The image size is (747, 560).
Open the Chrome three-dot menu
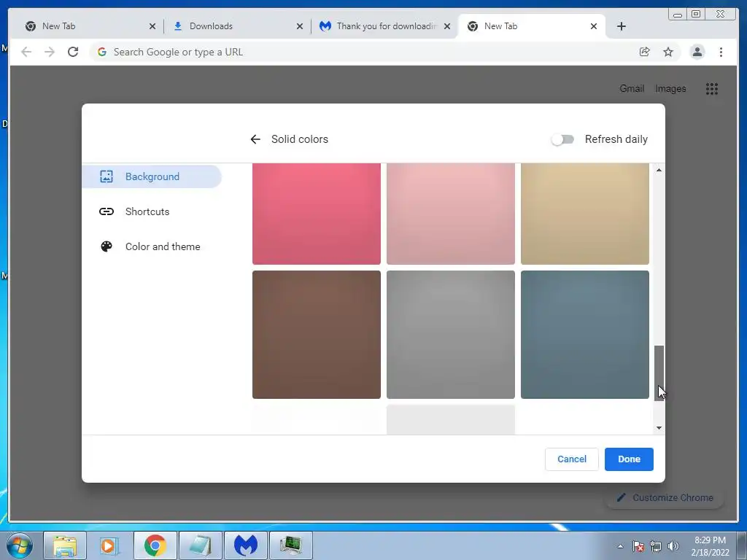click(721, 52)
